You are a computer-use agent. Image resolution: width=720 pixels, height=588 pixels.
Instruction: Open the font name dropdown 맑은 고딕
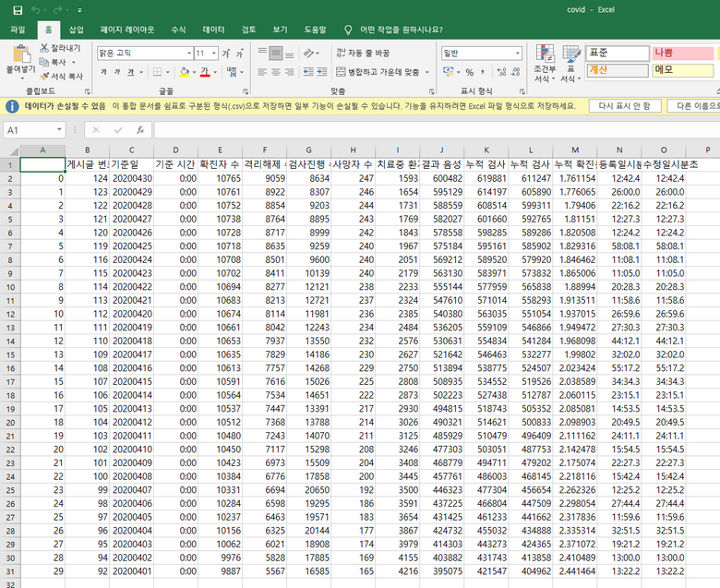[x=188, y=54]
